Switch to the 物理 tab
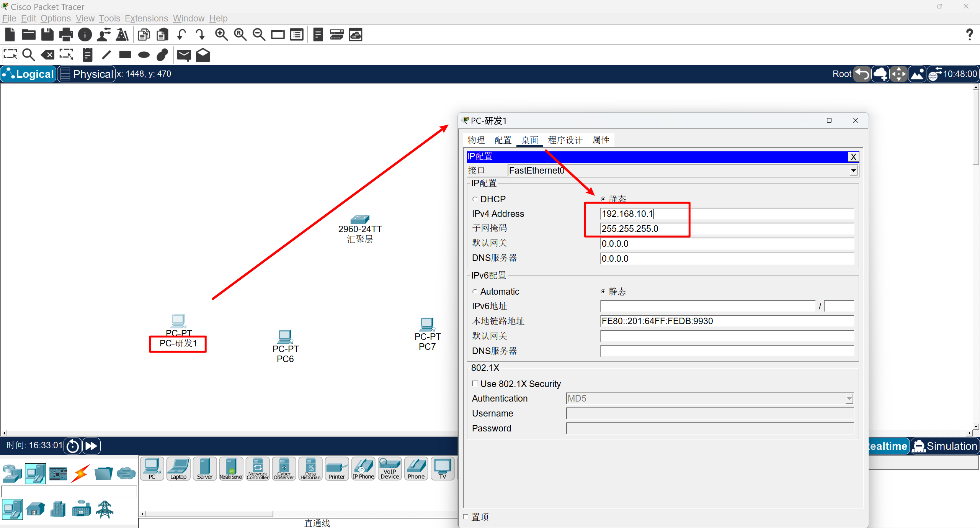This screenshot has height=528, width=980. point(476,140)
